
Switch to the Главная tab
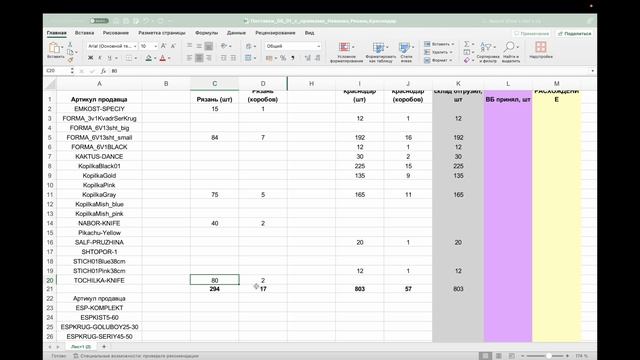click(56, 33)
